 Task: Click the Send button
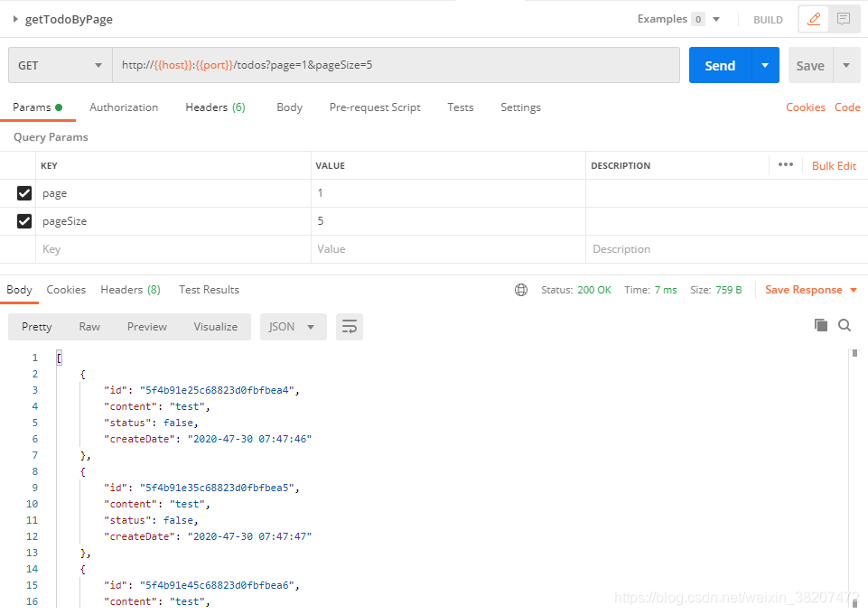[x=720, y=64]
